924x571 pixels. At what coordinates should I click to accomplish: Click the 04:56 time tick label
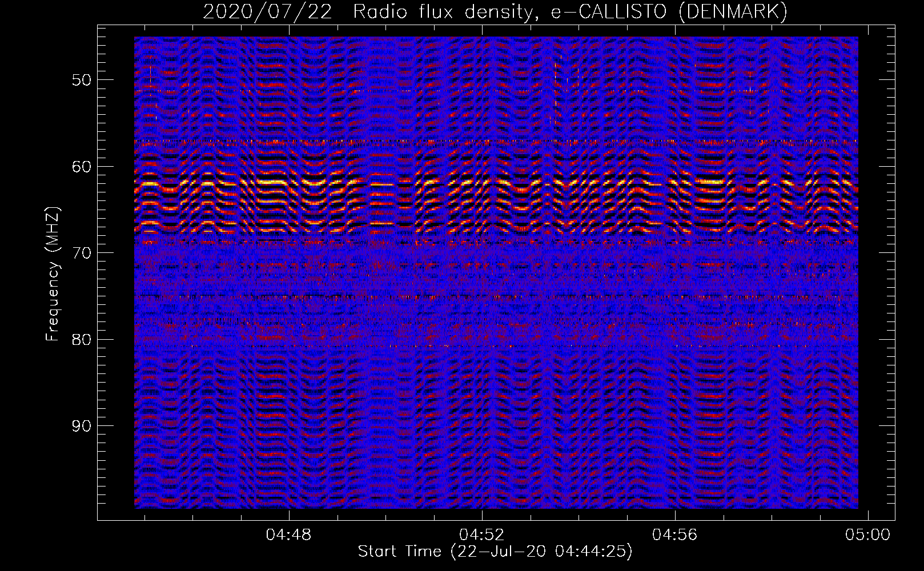pyautogui.click(x=675, y=535)
